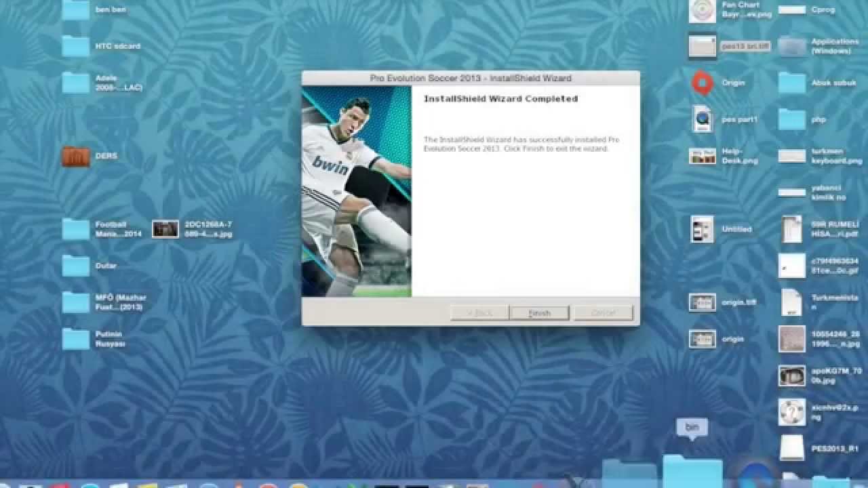Select the 'HTC sdcard' folder icon
868x488 pixels.
pyautogui.click(x=76, y=46)
